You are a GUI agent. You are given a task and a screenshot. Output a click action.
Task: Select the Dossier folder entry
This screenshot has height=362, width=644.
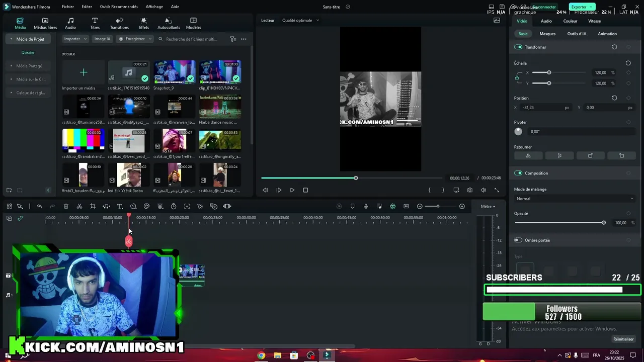28,52
